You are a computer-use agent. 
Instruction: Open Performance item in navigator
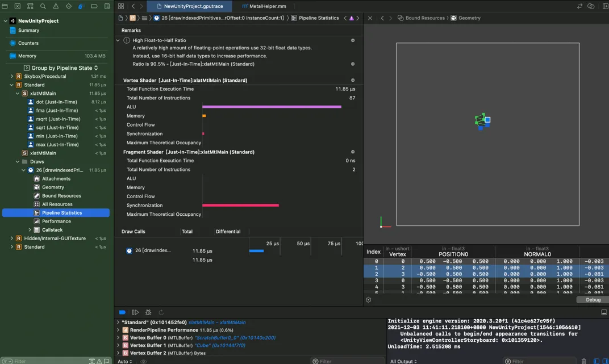(x=56, y=221)
